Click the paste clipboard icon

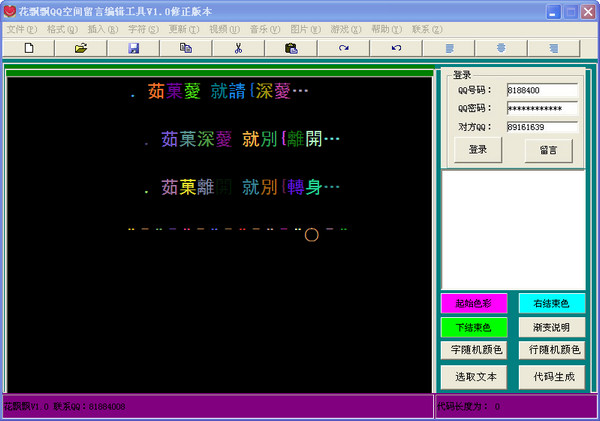[291, 48]
